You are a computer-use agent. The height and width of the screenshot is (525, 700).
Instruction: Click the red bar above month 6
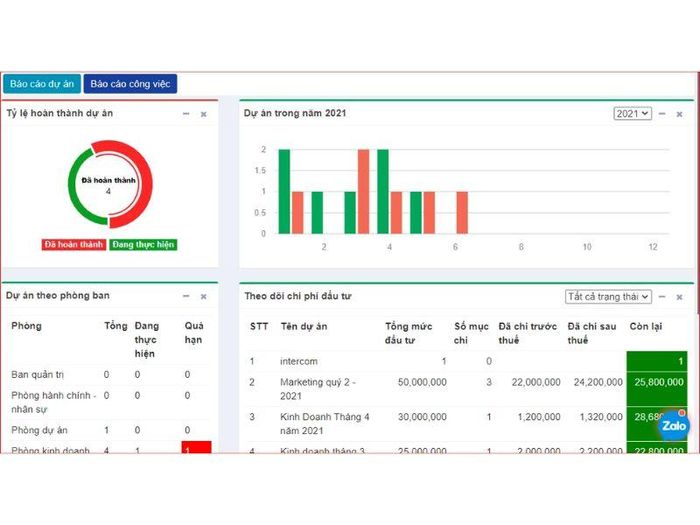point(462,212)
